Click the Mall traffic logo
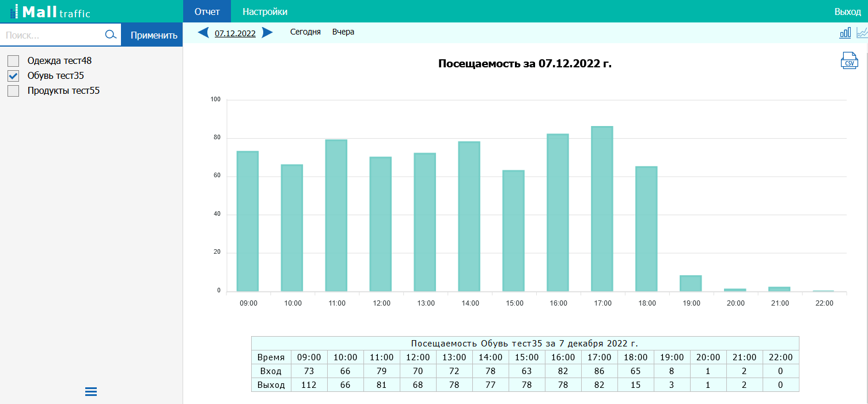 tap(51, 12)
